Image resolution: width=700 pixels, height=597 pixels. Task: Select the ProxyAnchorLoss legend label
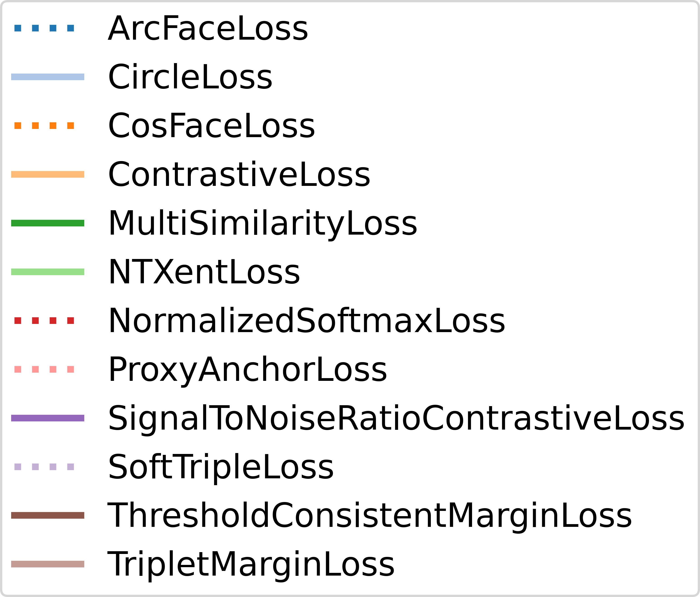tap(247, 371)
